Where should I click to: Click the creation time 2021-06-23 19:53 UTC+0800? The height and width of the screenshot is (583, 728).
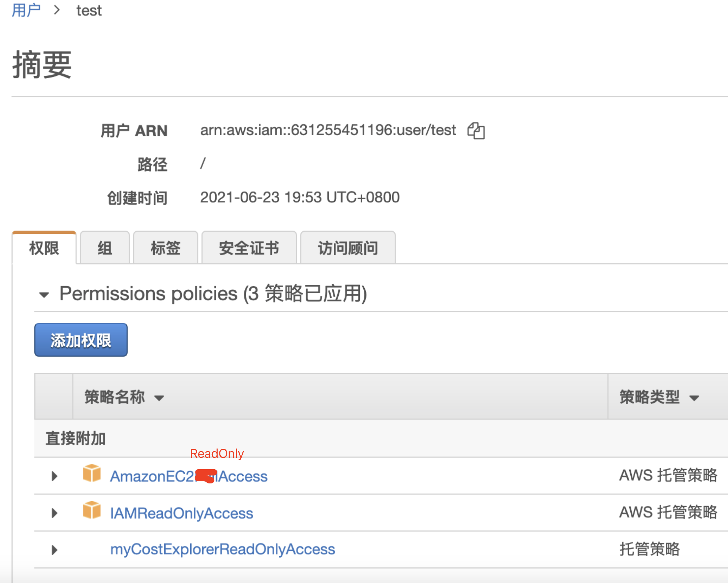pos(300,197)
